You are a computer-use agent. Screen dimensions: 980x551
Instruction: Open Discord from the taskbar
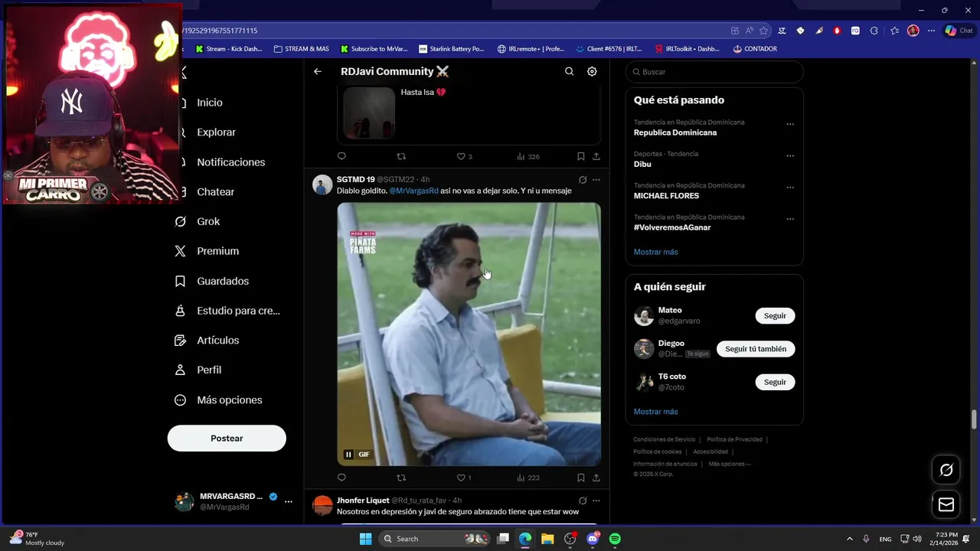point(593,539)
